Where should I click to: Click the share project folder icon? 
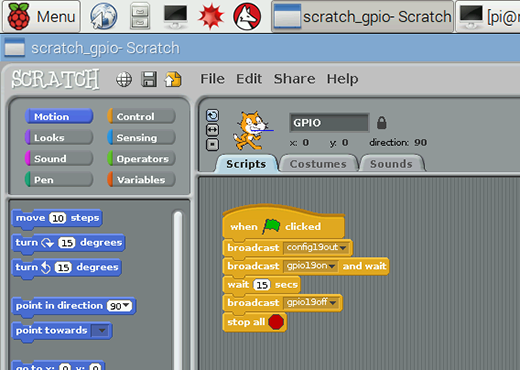(173, 79)
